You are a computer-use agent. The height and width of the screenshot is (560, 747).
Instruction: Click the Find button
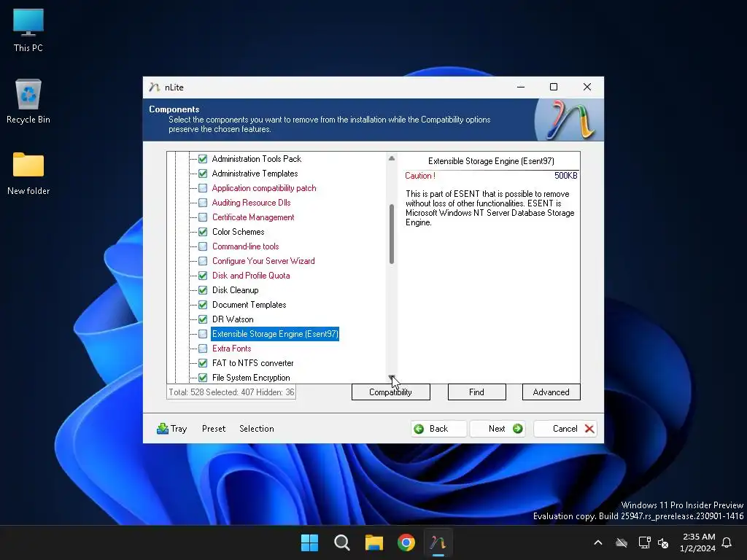[x=476, y=392]
